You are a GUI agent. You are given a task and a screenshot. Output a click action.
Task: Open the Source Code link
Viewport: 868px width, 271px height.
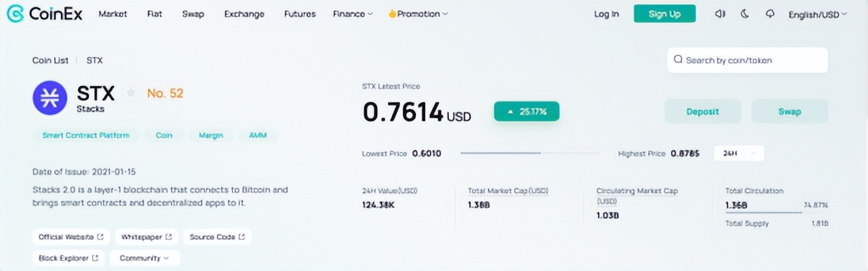coord(217,237)
